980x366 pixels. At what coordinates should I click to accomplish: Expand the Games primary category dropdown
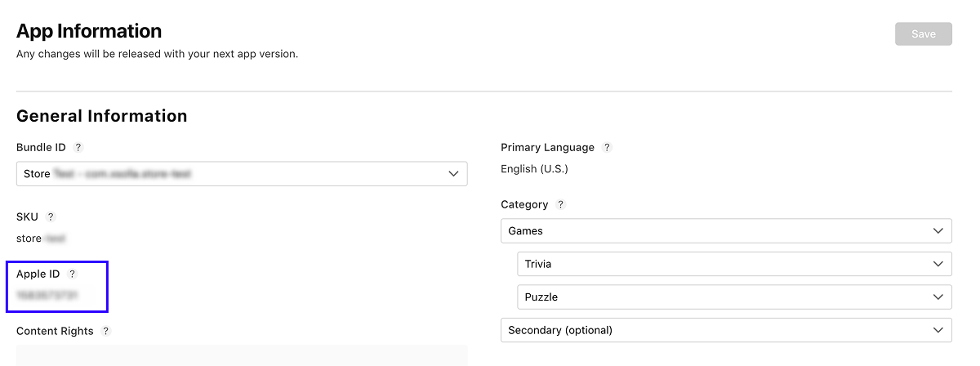(726, 231)
